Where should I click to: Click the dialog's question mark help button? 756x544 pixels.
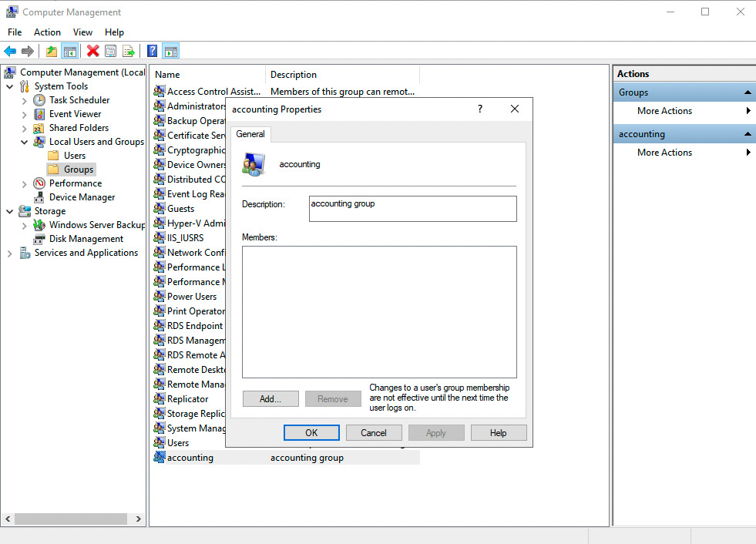[x=480, y=109]
